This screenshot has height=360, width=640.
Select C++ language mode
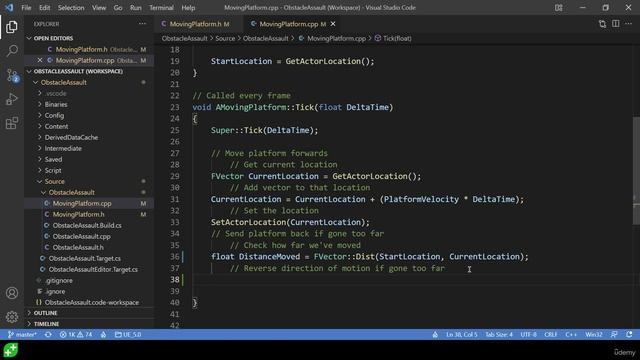click(x=571, y=335)
